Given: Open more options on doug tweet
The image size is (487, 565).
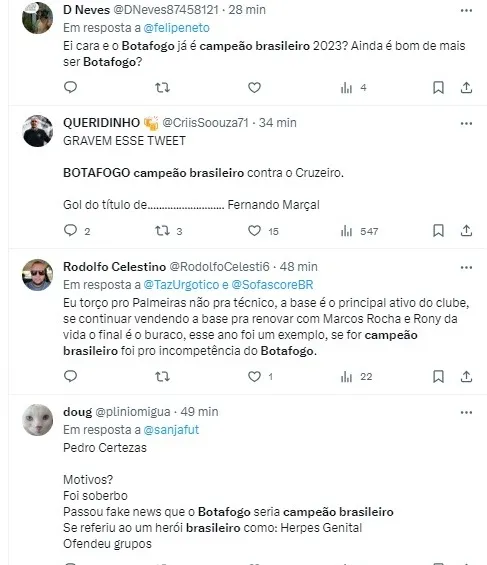Looking at the screenshot, I should point(466,413).
